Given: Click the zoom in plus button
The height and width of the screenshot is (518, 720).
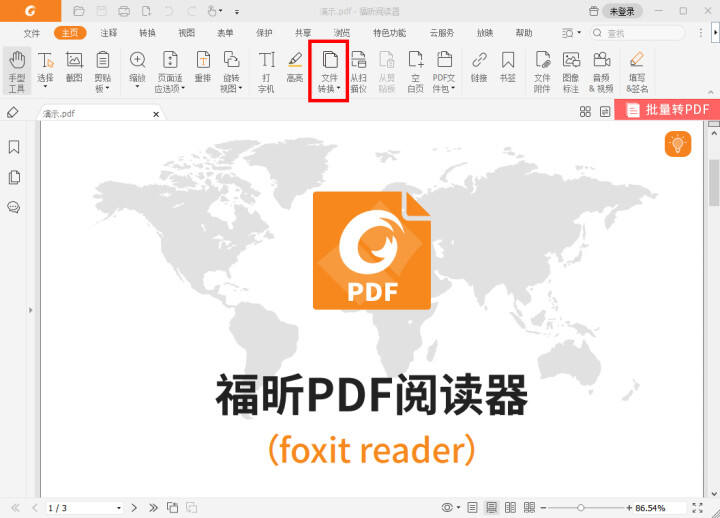Looking at the screenshot, I should (x=629, y=507).
